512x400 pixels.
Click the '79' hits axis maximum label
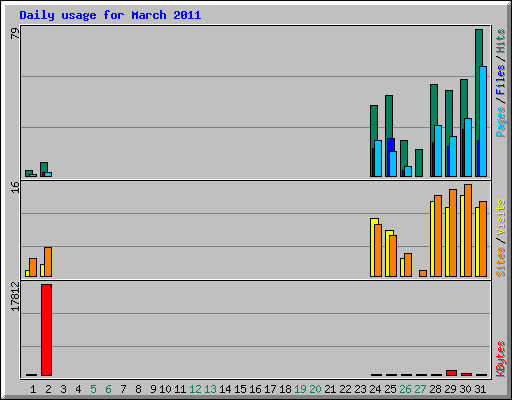point(15,33)
